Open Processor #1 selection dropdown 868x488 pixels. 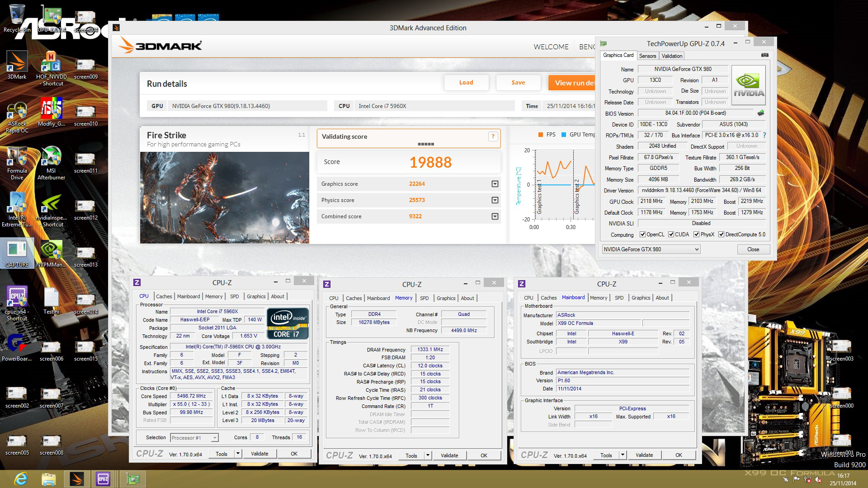point(194,438)
